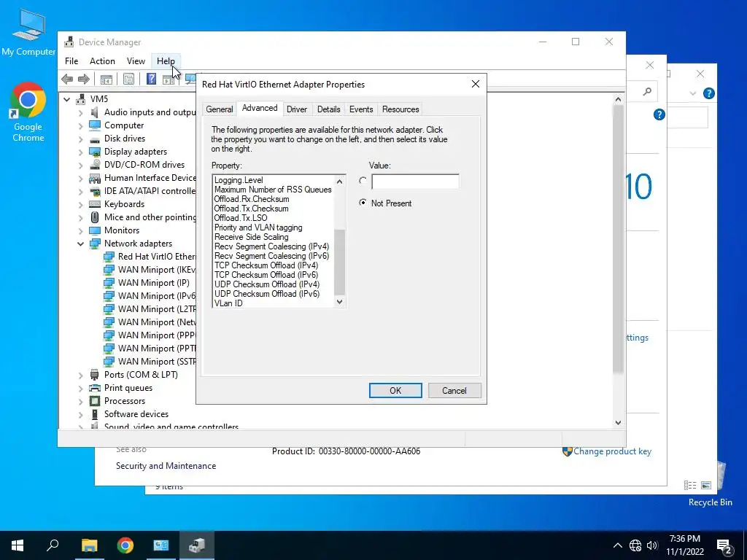Screen dimensions: 747x560
Task: Click the Value text input field
Action: pyautogui.click(x=415, y=182)
